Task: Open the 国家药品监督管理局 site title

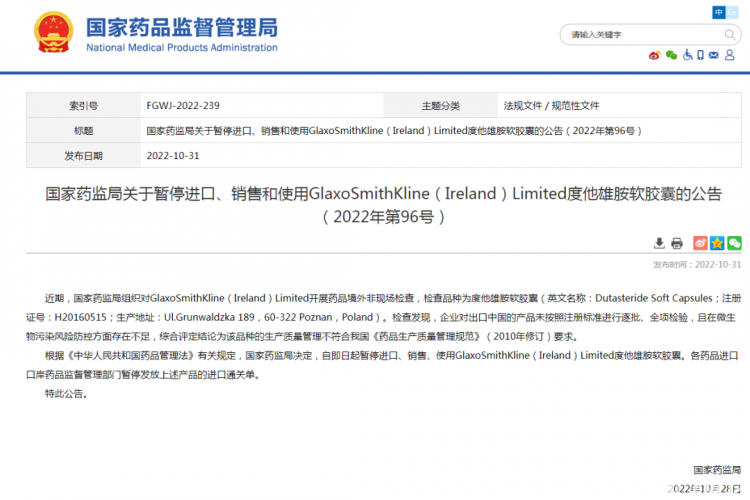Action: point(182,27)
